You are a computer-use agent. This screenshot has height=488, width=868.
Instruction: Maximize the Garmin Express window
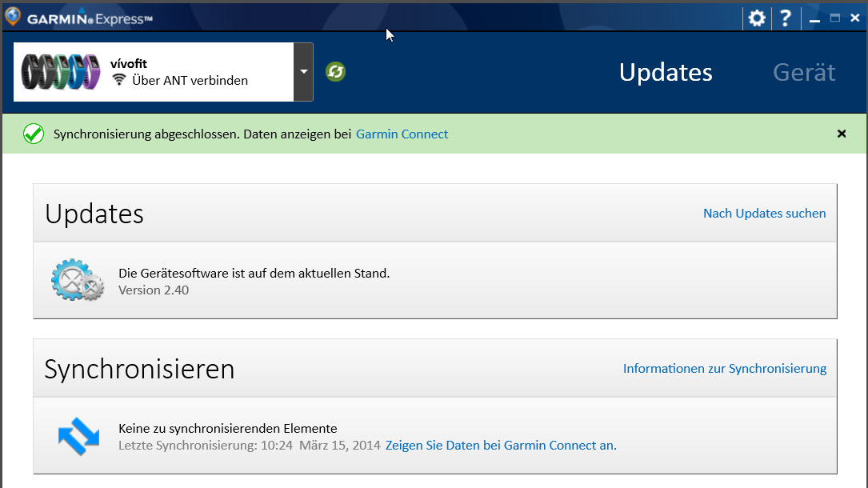click(x=834, y=18)
